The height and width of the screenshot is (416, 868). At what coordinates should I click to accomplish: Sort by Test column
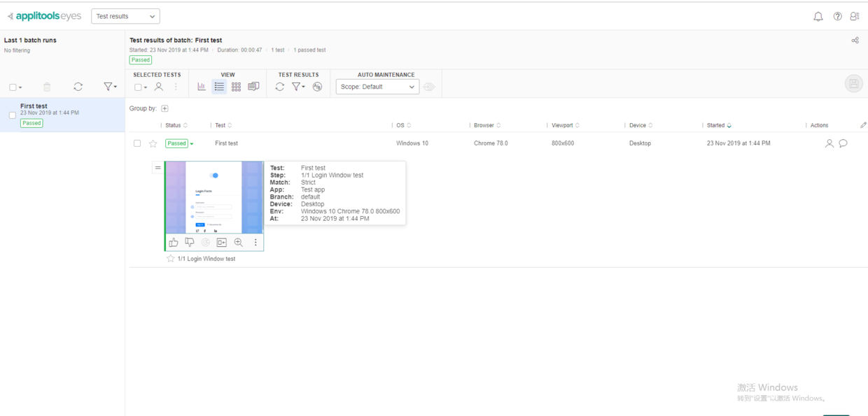point(223,125)
